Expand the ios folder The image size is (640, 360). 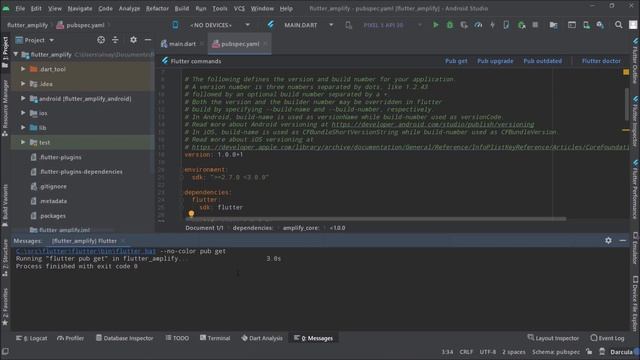pyautogui.click(x=23, y=113)
